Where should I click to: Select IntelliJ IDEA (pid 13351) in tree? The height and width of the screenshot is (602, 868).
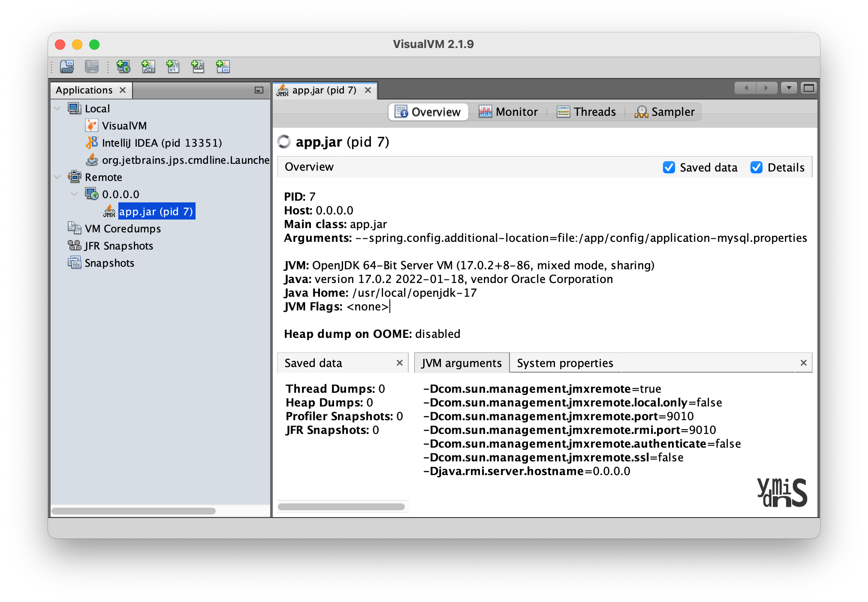coord(162,143)
